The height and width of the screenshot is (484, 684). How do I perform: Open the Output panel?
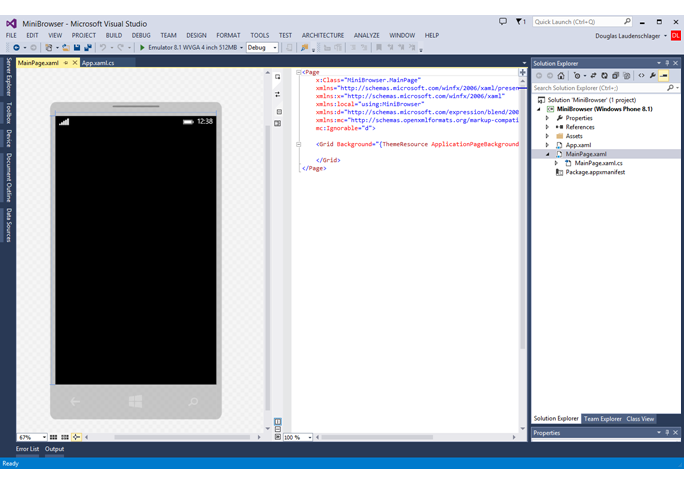coord(55,449)
